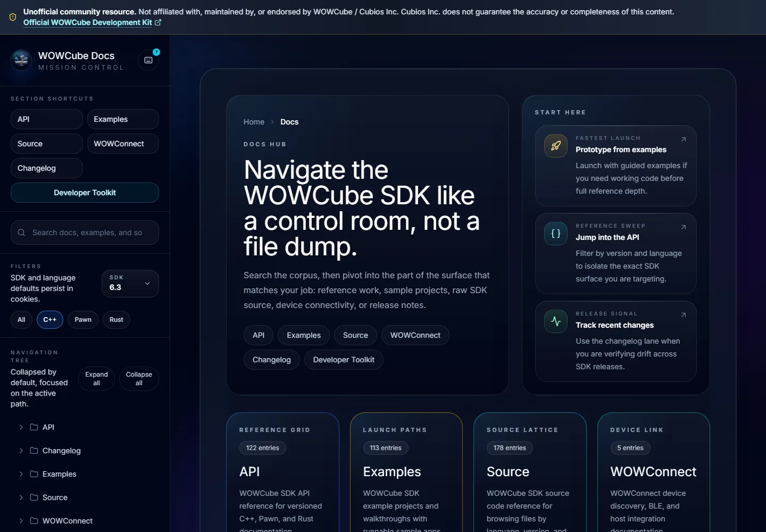Image resolution: width=766 pixels, height=532 pixels.
Task: Select the All language filter
Action: [x=21, y=320]
